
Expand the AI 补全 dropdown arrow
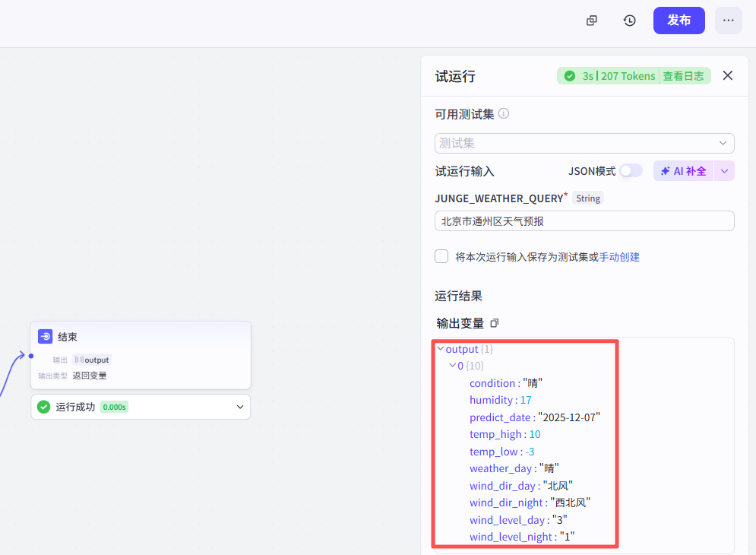724,171
